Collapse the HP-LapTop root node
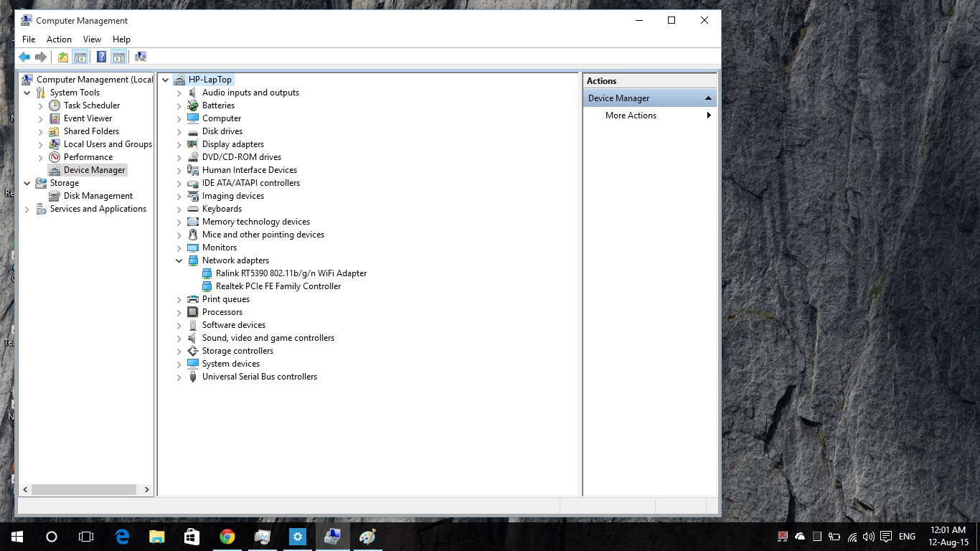This screenshot has height=551, width=980. (x=166, y=80)
